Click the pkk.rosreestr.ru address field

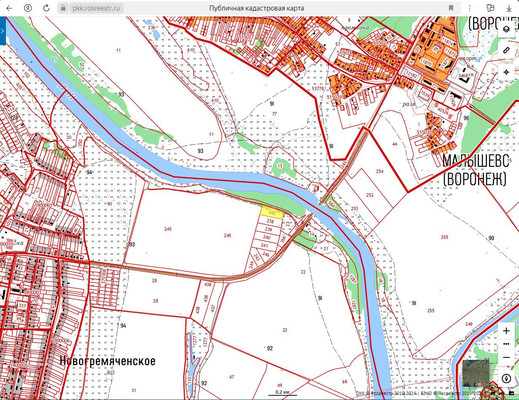tap(256, 8)
